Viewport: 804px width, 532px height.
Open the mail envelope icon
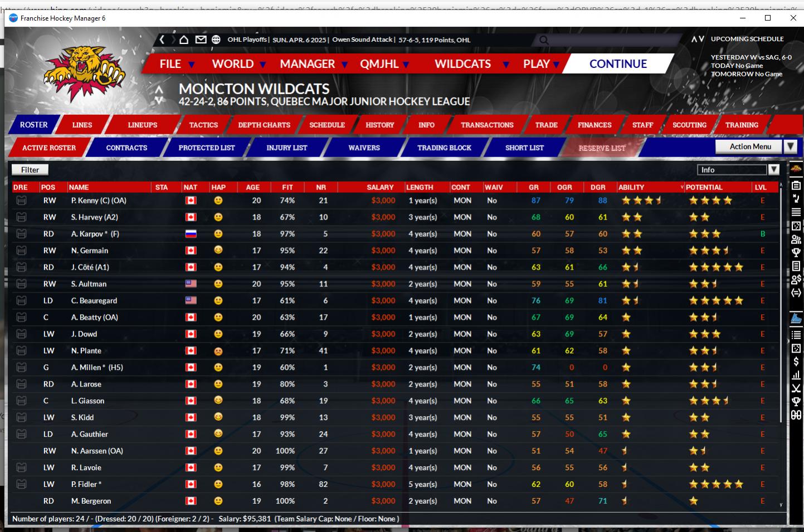click(201, 40)
